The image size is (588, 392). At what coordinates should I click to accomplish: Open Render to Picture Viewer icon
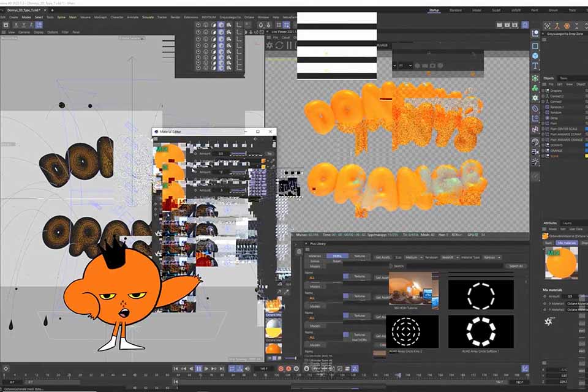point(507,25)
